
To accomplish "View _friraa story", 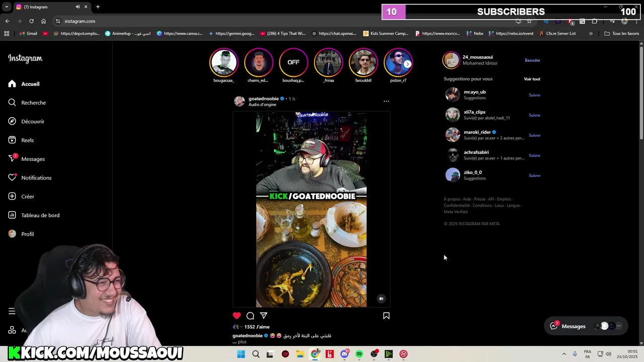I will pyautogui.click(x=329, y=62).
